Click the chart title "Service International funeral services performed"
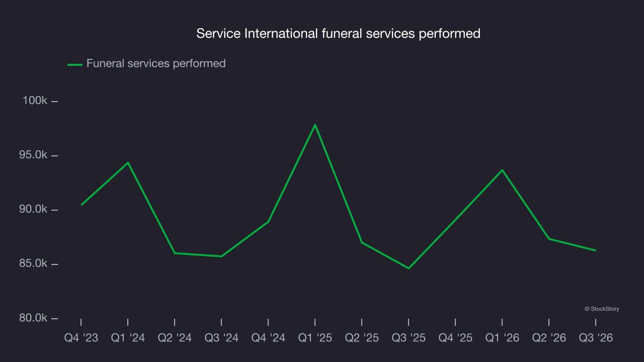Viewport: 644px width, 362px height. tap(338, 34)
